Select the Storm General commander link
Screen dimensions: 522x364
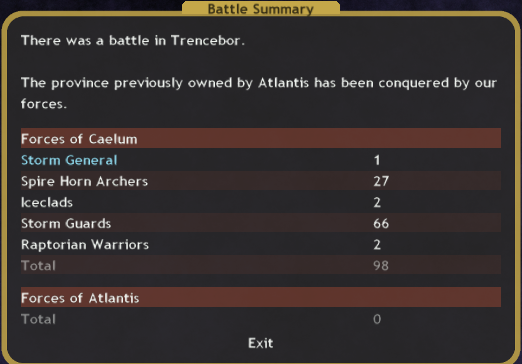coord(69,160)
